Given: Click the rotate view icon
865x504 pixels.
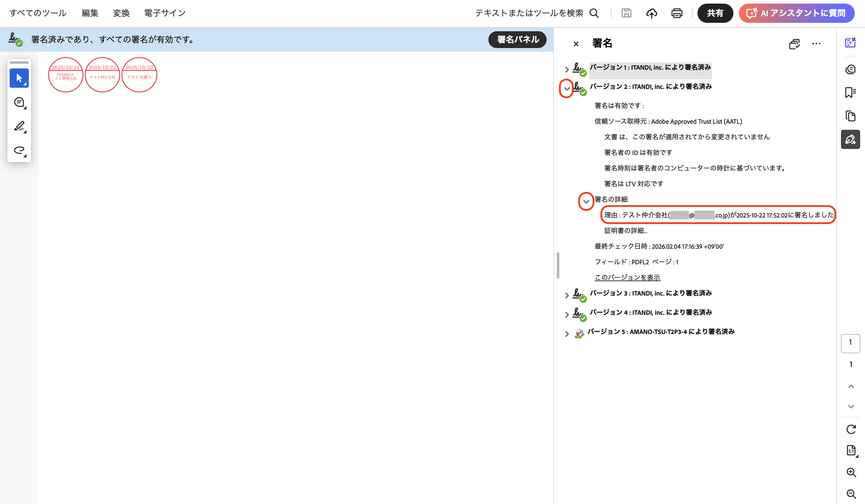Looking at the screenshot, I should (851, 429).
